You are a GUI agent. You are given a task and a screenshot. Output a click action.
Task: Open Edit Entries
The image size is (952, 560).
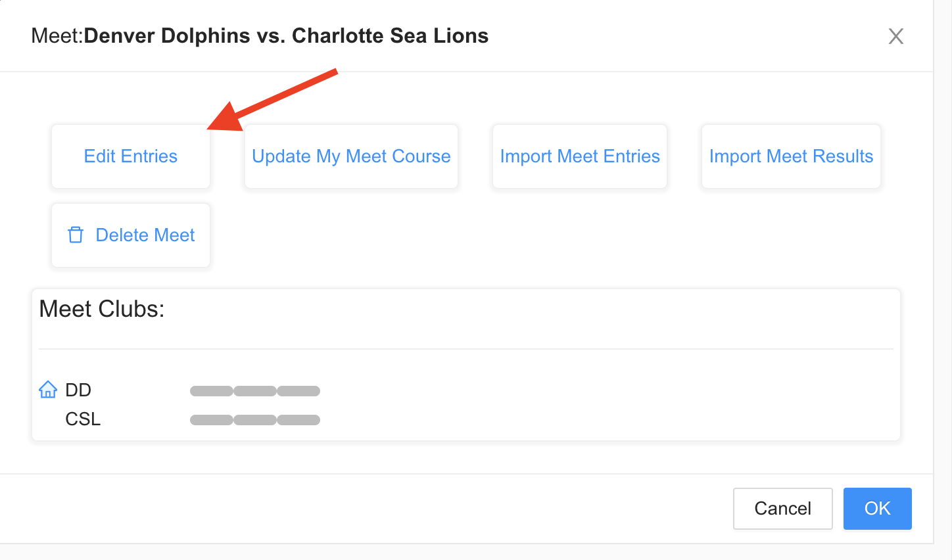(131, 156)
